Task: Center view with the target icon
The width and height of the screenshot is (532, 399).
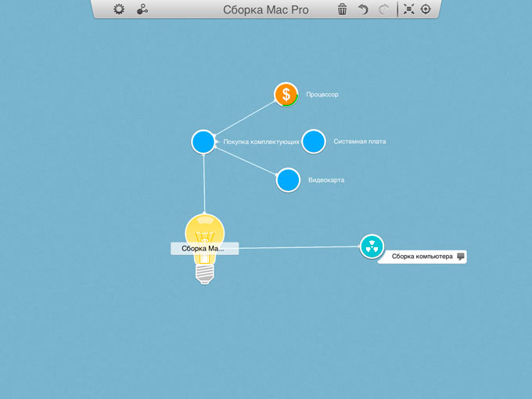Action: pos(426,9)
